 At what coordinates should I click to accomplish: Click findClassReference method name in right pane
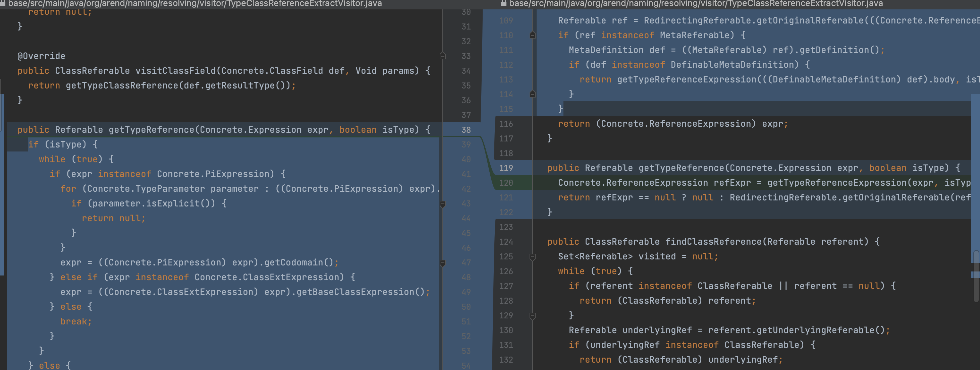coord(713,242)
